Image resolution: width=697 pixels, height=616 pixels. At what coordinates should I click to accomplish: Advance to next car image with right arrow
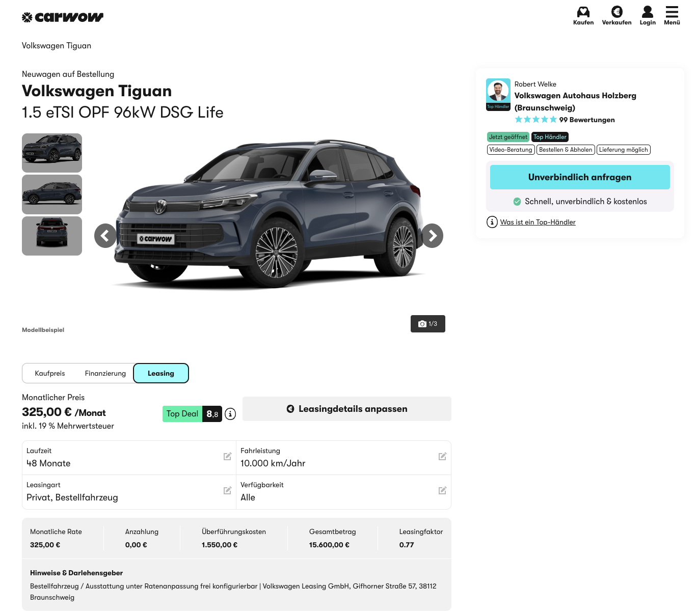(x=432, y=236)
